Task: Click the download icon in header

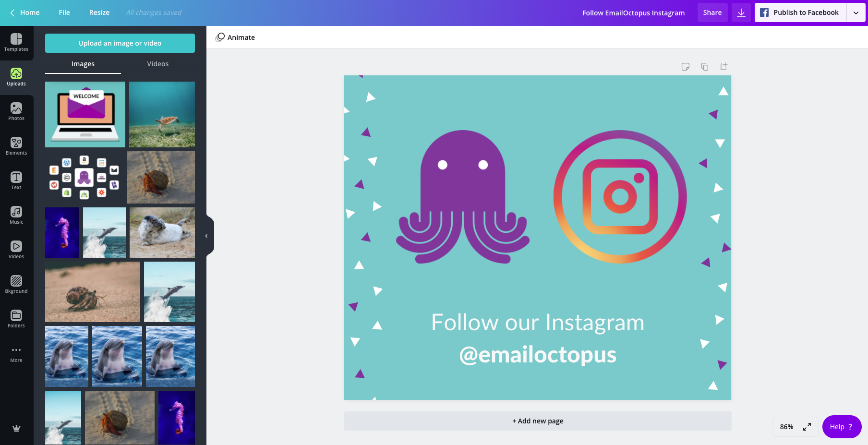Action: (741, 12)
